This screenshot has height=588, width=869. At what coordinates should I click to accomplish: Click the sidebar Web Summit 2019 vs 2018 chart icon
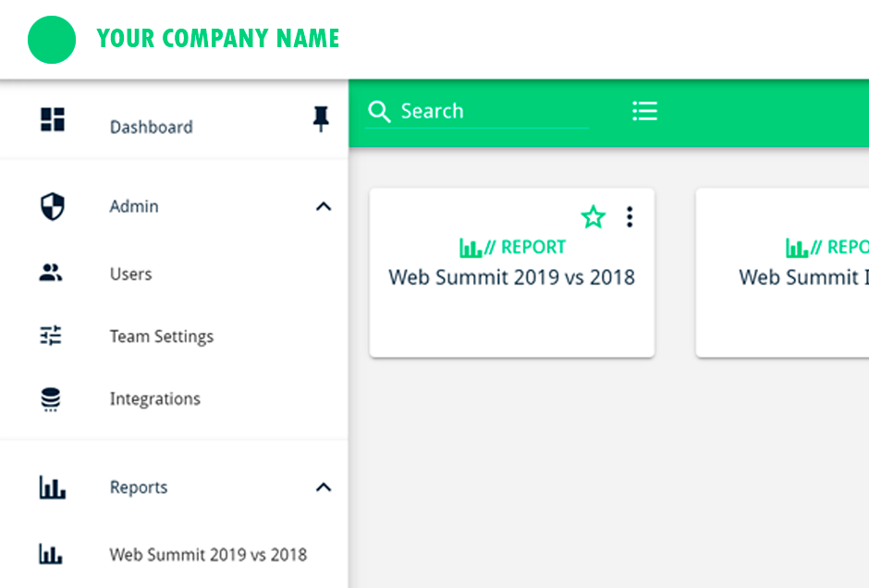pyautogui.click(x=51, y=554)
